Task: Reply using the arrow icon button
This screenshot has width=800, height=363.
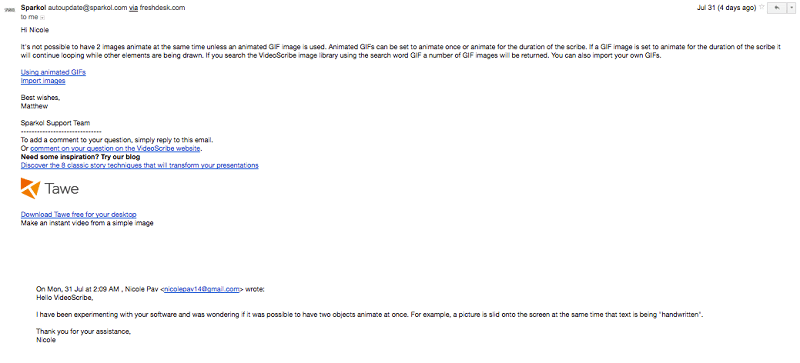Action: point(777,8)
